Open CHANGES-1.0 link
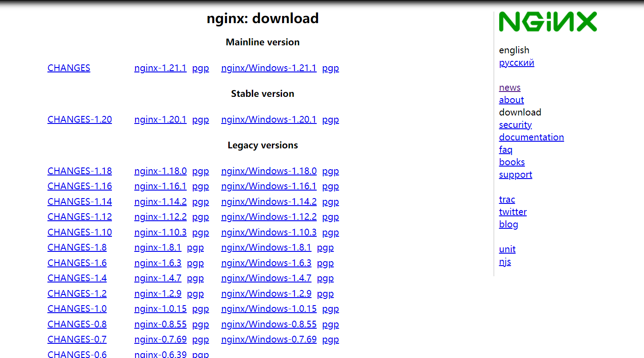The image size is (644, 358). pyautogui.click(x=77, y=309)
